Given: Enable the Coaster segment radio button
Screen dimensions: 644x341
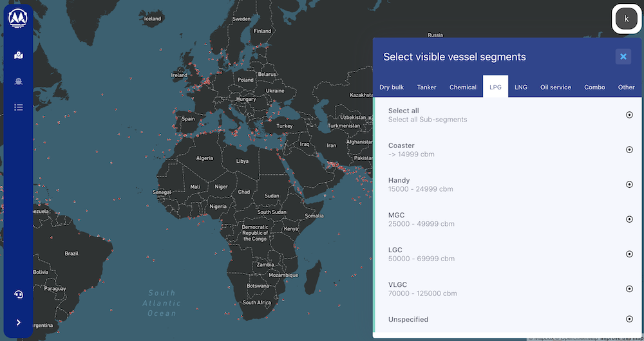Looking at the screenshot, I should [x=629, y=149].
